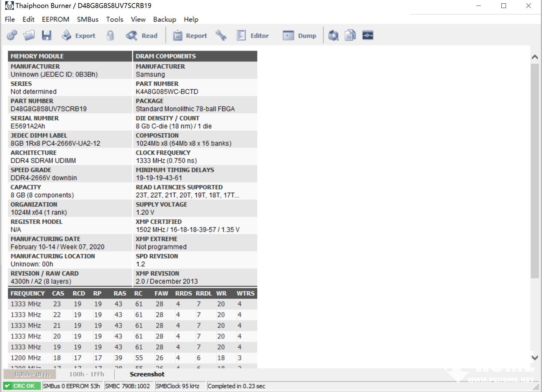Click the vertical scrollbar thumb
Screen dimensions: 542x392
point(535,171)
